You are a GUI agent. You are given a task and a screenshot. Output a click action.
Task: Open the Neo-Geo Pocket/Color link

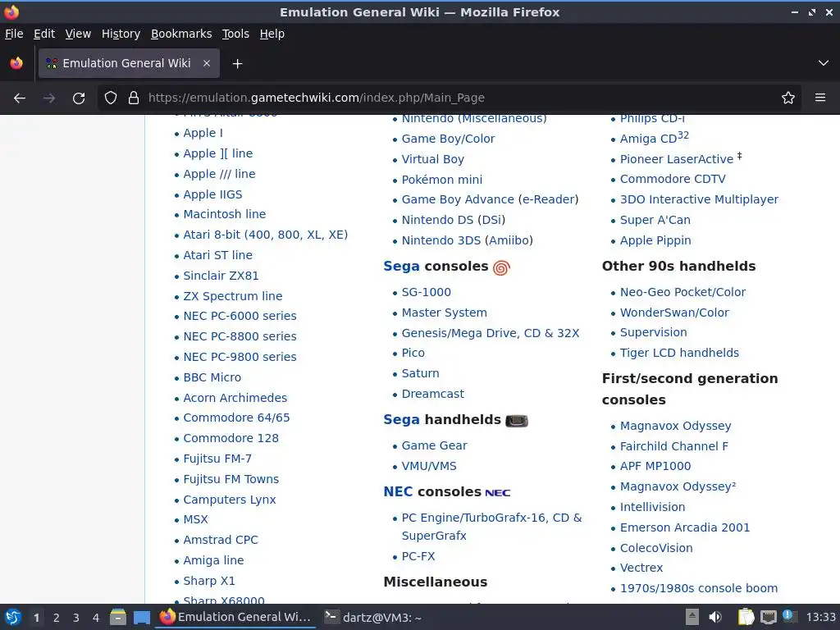coord(682,293)
